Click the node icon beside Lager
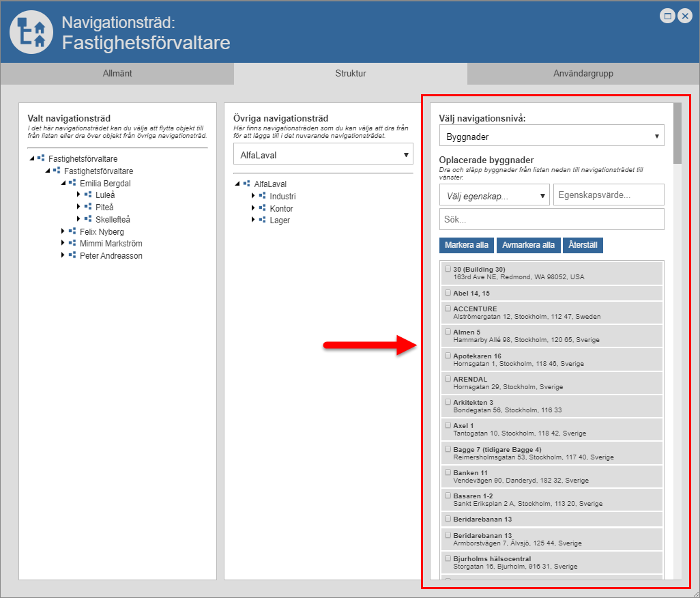 click(x=262, y=220)
